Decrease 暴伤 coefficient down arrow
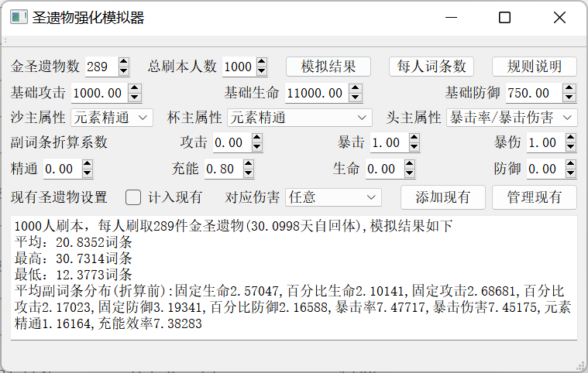This screenshot has height=373, width=588. (x=571, y=147)
